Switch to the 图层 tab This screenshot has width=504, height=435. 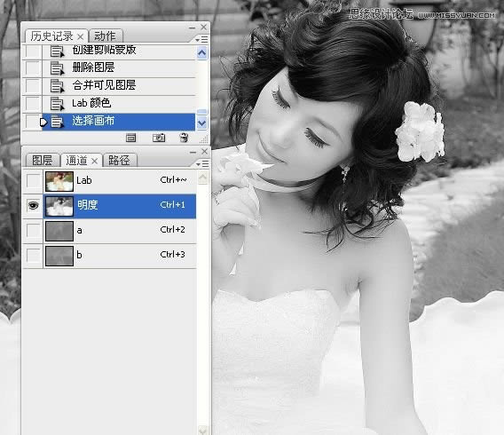(x=42, y=160)
